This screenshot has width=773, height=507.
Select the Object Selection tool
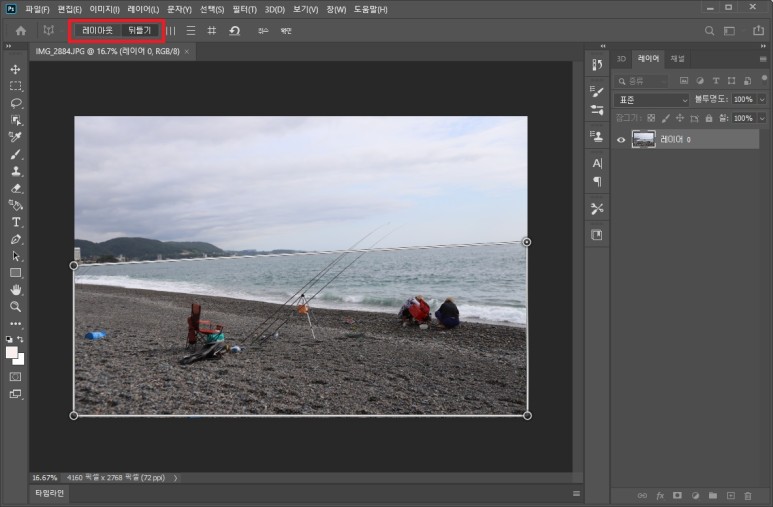(x=15, y=120)
